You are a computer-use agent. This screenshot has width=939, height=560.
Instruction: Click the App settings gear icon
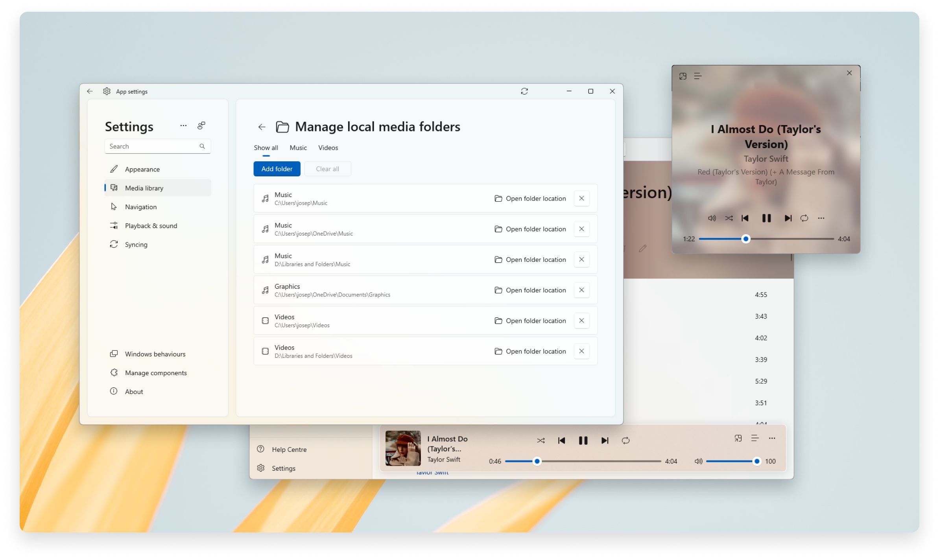coord(106,91)
